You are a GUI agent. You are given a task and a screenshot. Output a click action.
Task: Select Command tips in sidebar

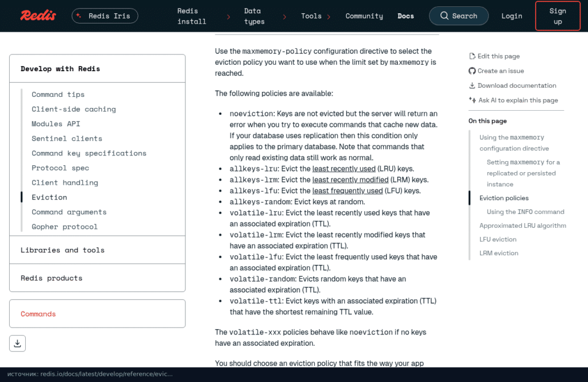(58, 95)
